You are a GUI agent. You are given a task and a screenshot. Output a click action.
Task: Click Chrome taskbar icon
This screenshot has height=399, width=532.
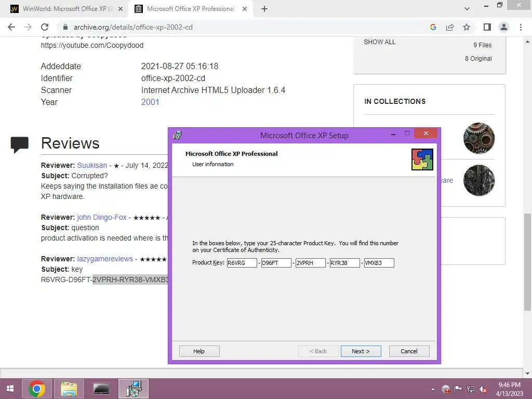37,389
